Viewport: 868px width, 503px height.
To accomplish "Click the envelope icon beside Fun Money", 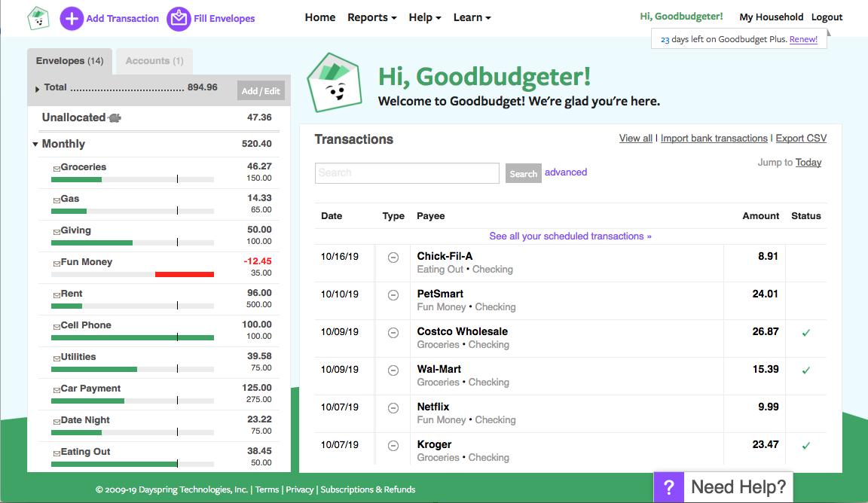I will point(57,263).
